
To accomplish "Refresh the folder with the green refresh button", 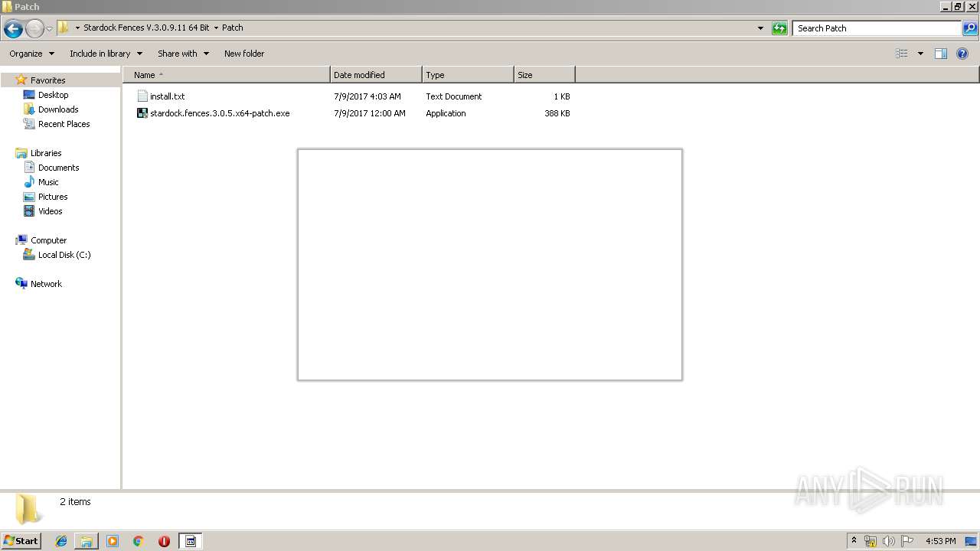I will (x=779, y=28).
